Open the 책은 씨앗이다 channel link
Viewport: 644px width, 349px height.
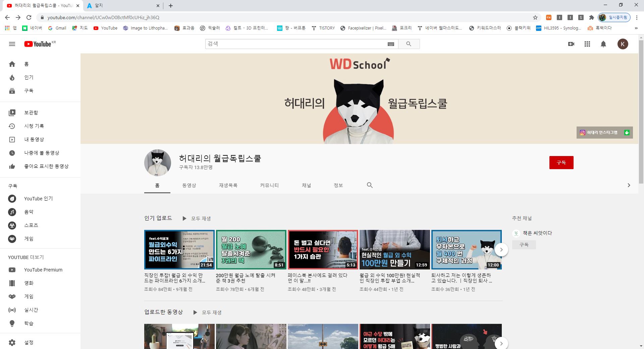coord(537,233)
